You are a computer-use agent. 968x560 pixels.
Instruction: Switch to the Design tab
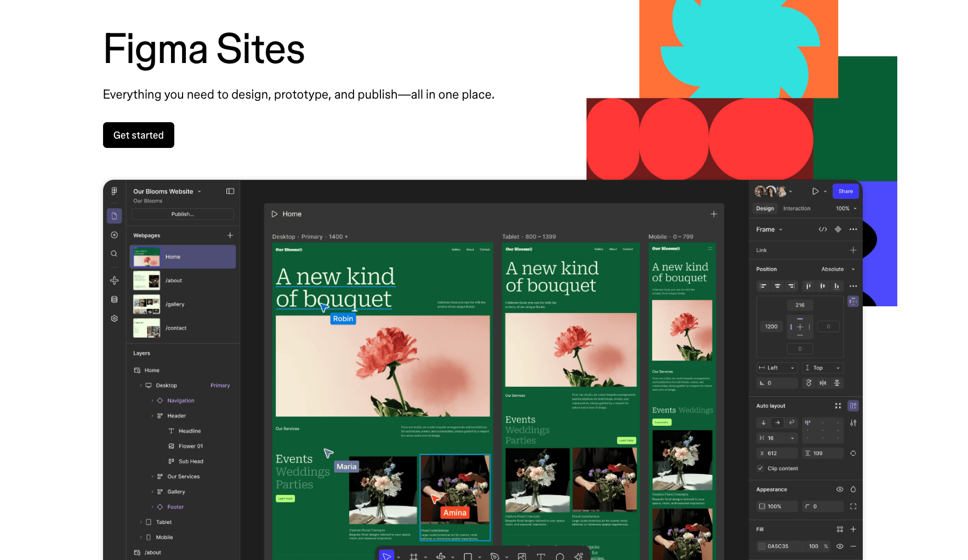point(765,208)
